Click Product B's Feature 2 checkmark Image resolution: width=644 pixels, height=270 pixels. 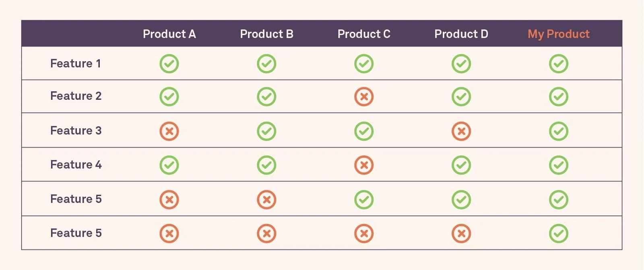coord(266,97)
